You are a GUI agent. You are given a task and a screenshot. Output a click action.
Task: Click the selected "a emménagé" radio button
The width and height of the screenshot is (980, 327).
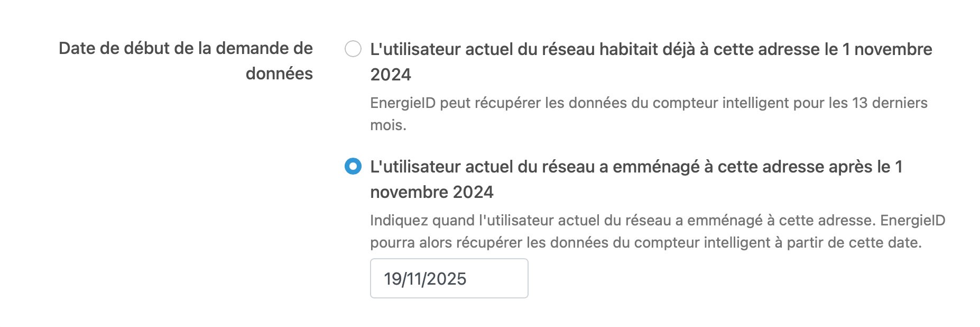pos(353,167)
